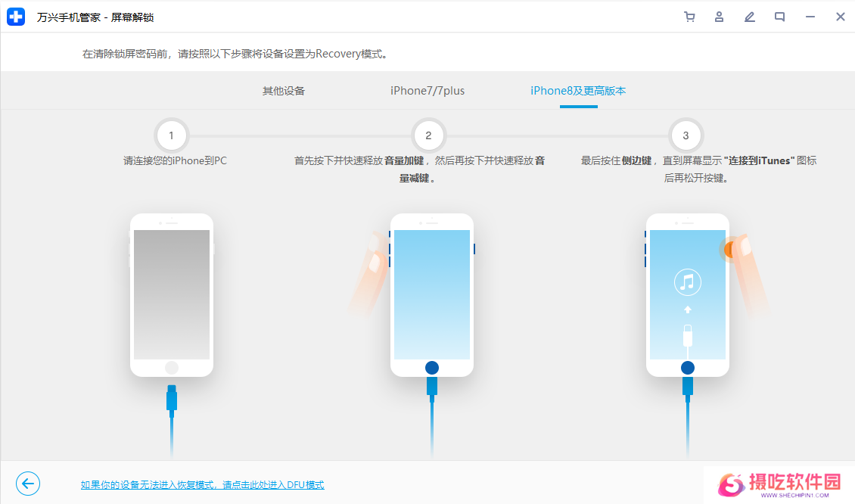Screen dimensions: 855x504
Task: Click the blue home button on middle phone
Action: [x=432, y=368]
